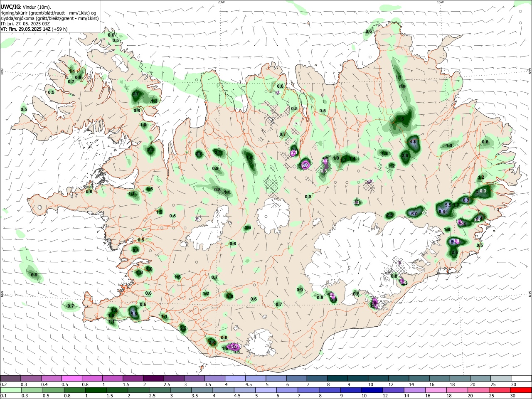Select the '6.4' precipitation value on the map
Viewport: 532px width, 399px height.
coord(442,212)
